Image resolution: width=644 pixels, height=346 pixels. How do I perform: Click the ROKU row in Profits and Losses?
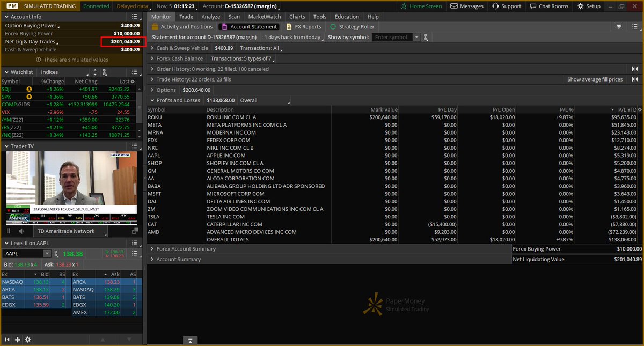coord(394,117)
